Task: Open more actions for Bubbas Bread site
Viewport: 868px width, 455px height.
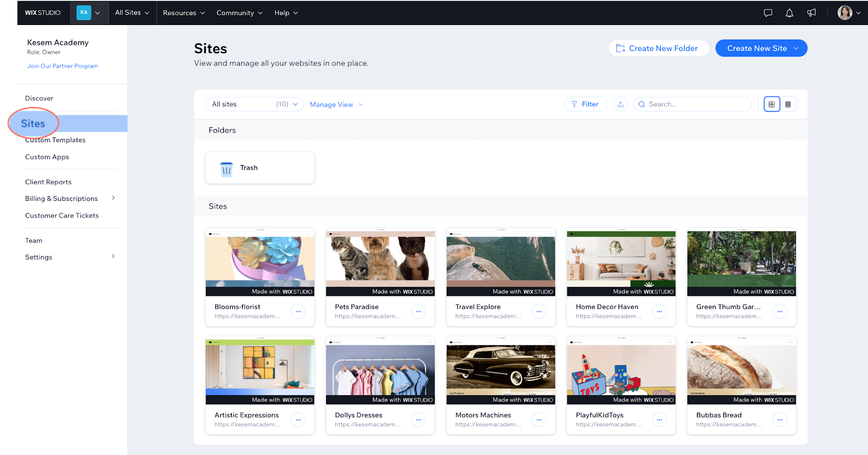Action: (780, 420)
